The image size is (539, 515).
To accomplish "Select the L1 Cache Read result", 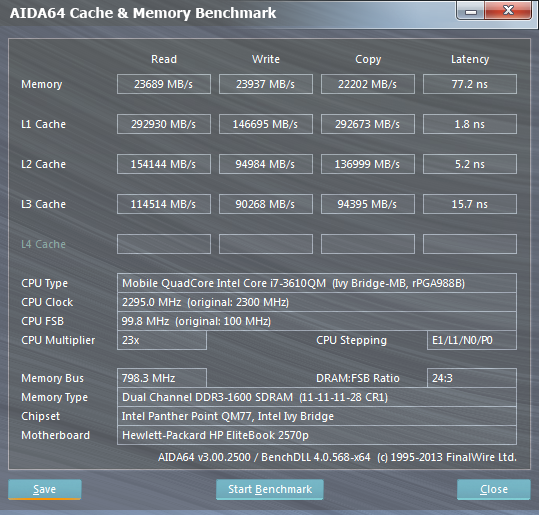I will tap(164, 124).
